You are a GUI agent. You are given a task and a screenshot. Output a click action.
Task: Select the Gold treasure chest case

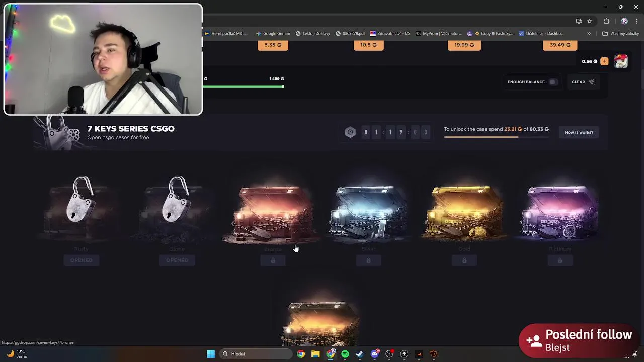pyautogui.click(x=464, y=214)
